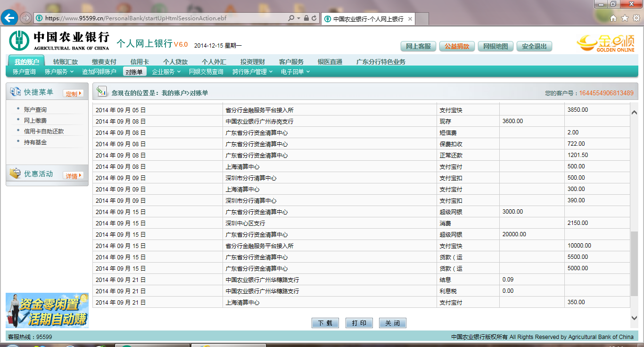Click the 安全退出 button
644x347 pixels.
tap(534, 46)
